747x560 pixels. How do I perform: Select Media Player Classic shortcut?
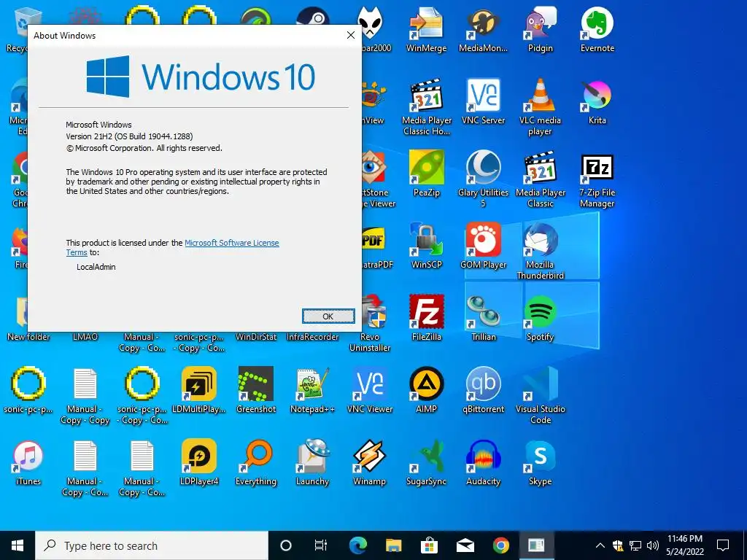(x=541, y=179)
